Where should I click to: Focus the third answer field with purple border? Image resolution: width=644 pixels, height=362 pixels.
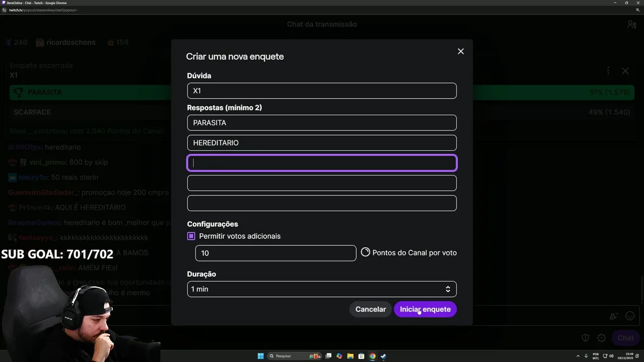[x=321, y=163]
